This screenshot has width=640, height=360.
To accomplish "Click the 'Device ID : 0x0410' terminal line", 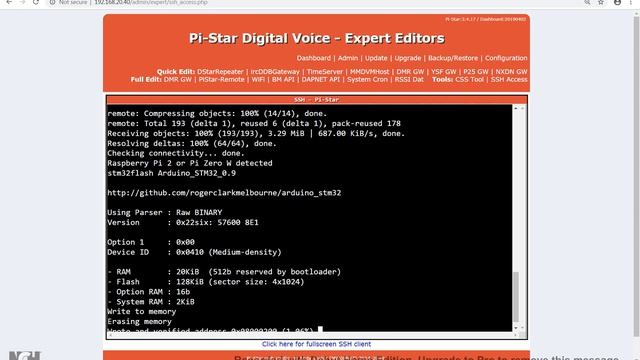I will (194, 252).
